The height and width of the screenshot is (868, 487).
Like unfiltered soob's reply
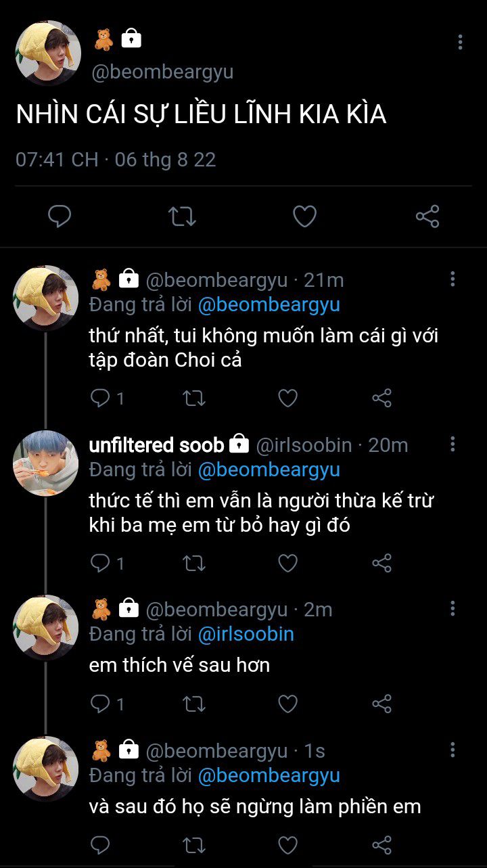[288, 563]
